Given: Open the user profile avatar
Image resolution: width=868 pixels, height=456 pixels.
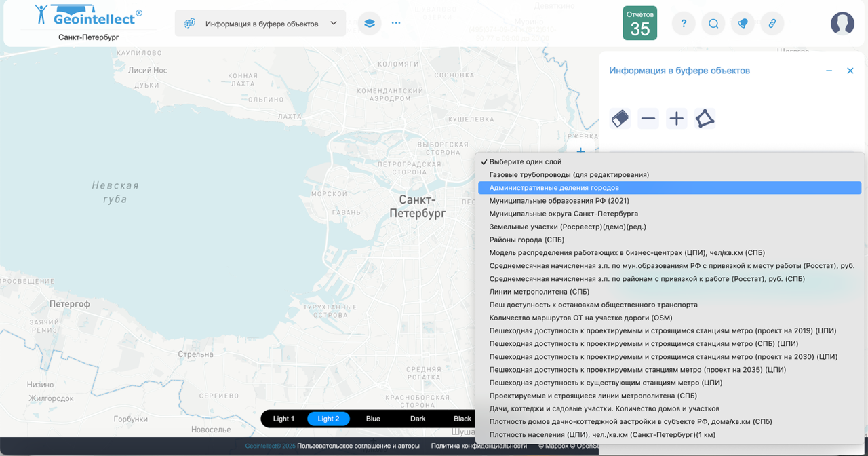Looking at the screenshot, I should point(842,24).
